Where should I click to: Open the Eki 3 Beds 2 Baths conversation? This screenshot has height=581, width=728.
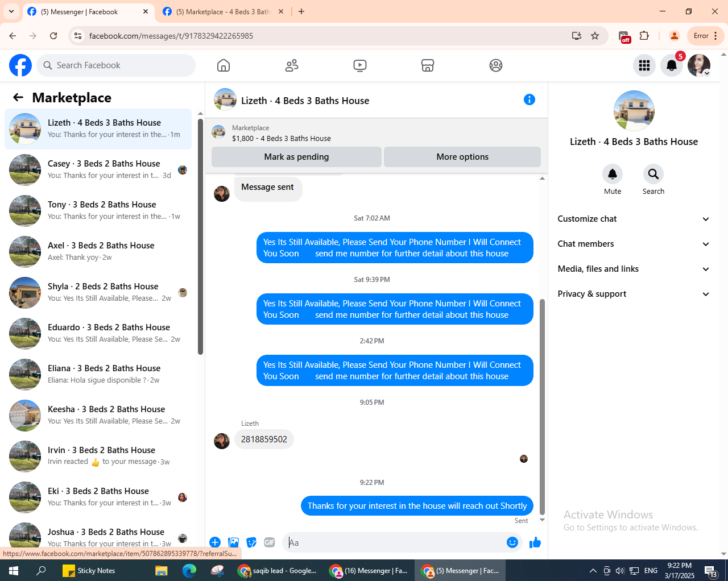98,497
